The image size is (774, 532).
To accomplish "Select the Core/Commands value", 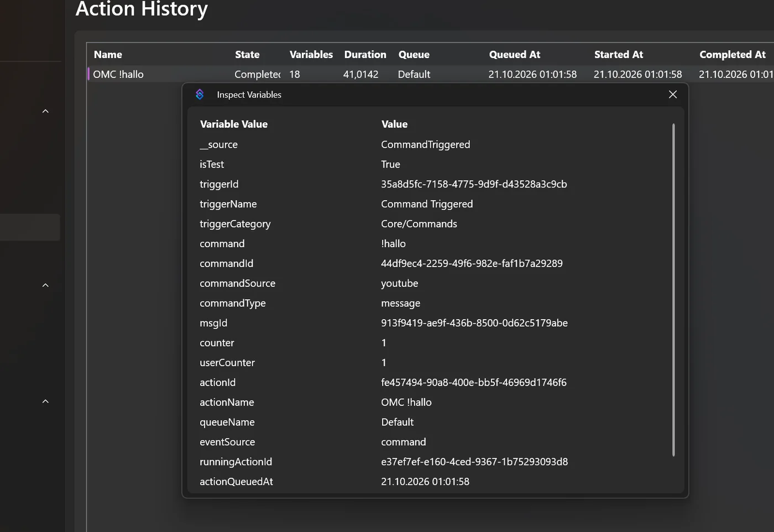I will tap(419, 224).
